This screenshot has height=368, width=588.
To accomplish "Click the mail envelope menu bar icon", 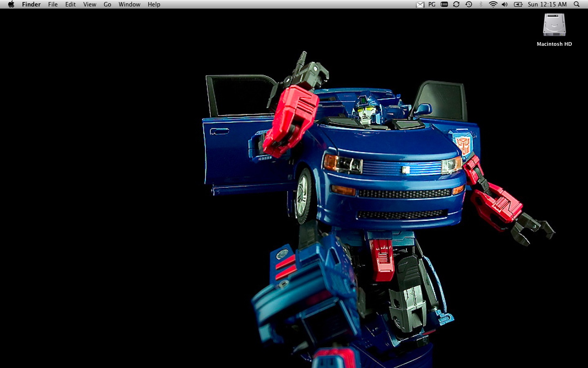I will (x=420, y=4).
